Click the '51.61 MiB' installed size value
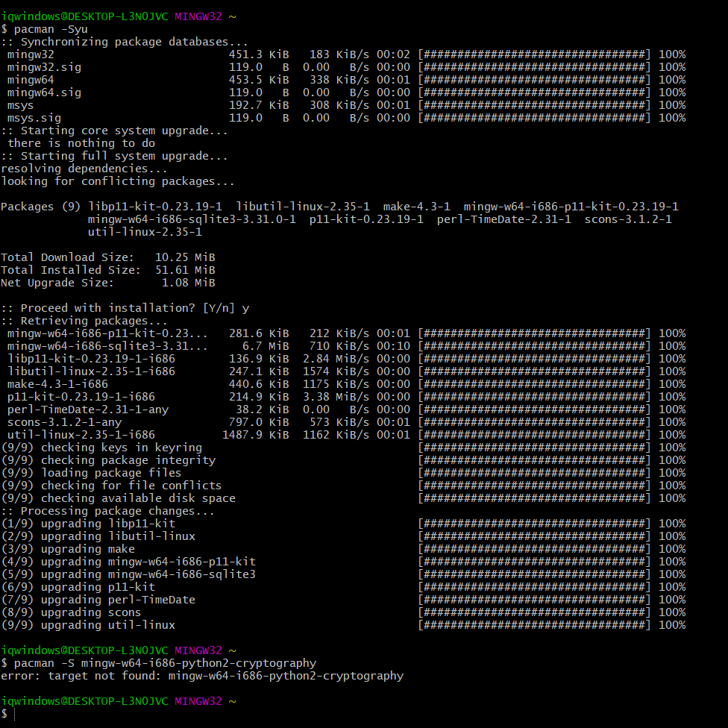 [185, 270]
